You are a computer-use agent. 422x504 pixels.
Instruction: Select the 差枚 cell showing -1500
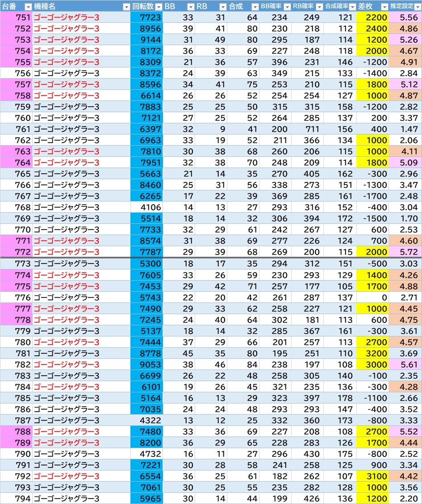pos(372,218)
